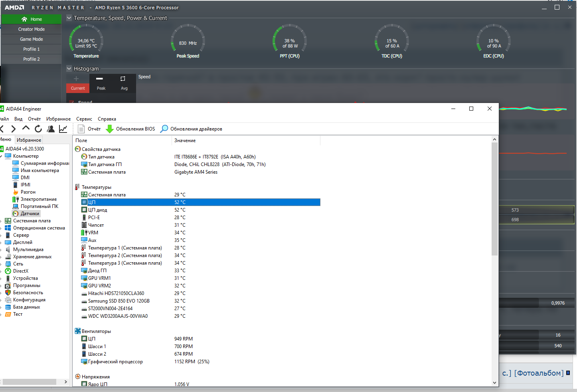Select Датчики tree item
The image size is (577, 392).
point(30,214)
